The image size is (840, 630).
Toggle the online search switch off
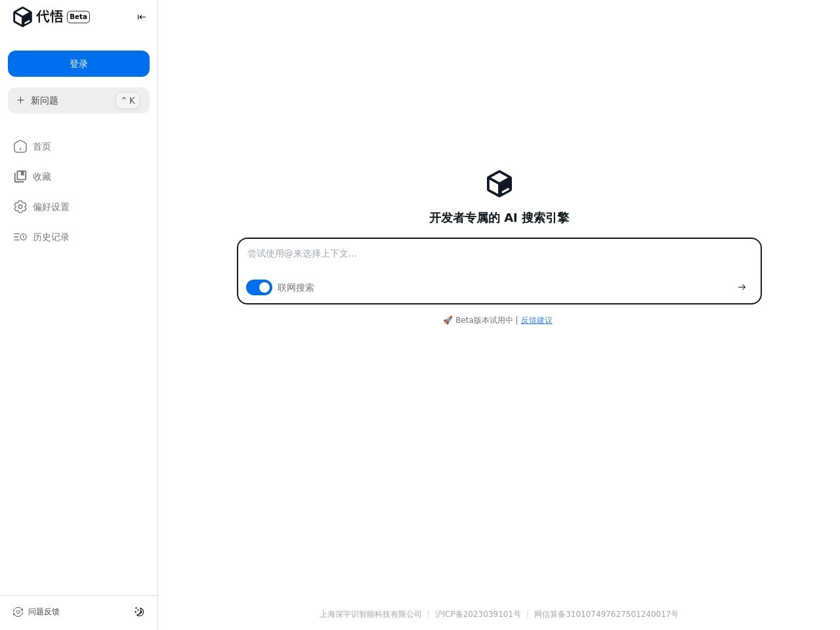pos(259,287)
